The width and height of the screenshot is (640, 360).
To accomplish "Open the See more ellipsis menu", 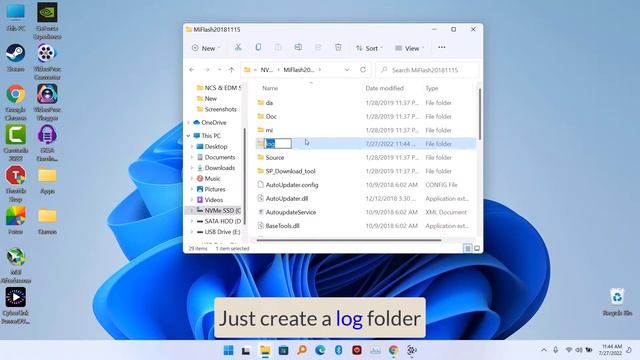I will point(442,47).
